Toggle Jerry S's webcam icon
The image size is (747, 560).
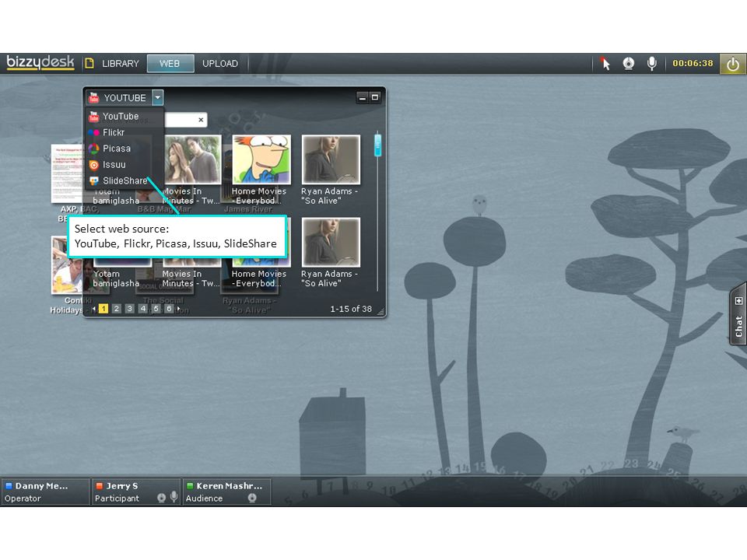(x=162, y=498)
